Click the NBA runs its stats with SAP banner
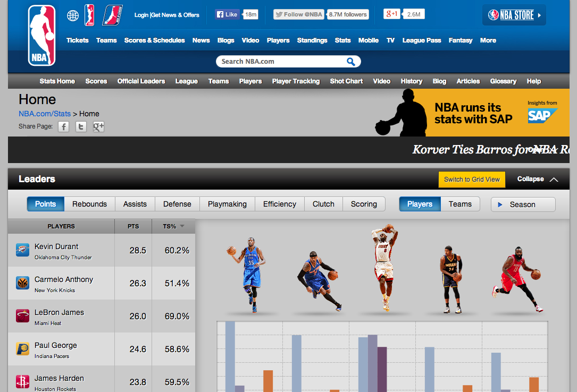577x392 pixels. [472, 113]
